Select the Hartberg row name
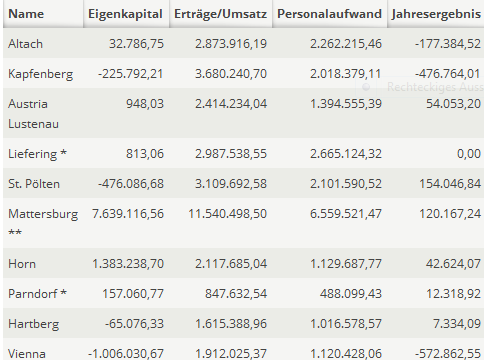This screenshot has width=484, height=360. click(x=34, y=324)
